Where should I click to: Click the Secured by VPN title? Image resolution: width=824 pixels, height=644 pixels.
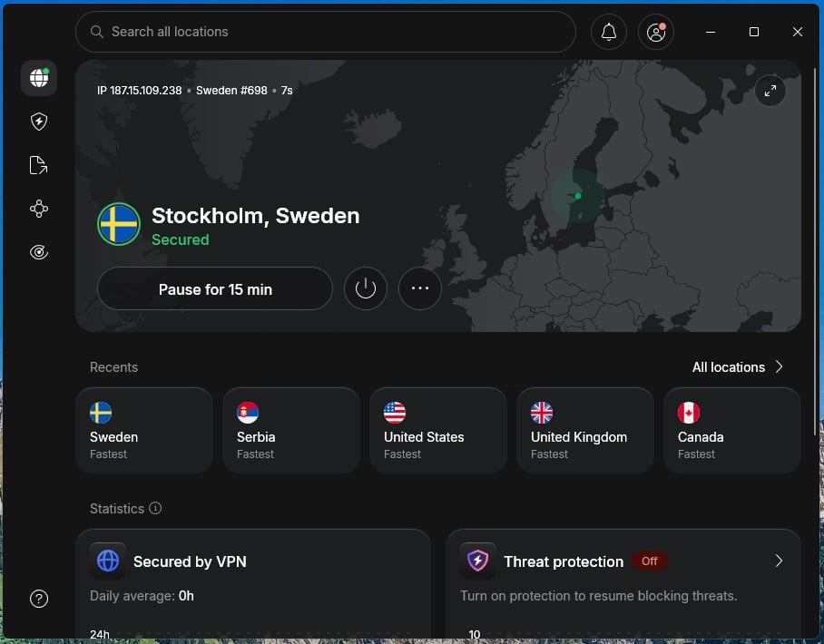pos(190,561)
